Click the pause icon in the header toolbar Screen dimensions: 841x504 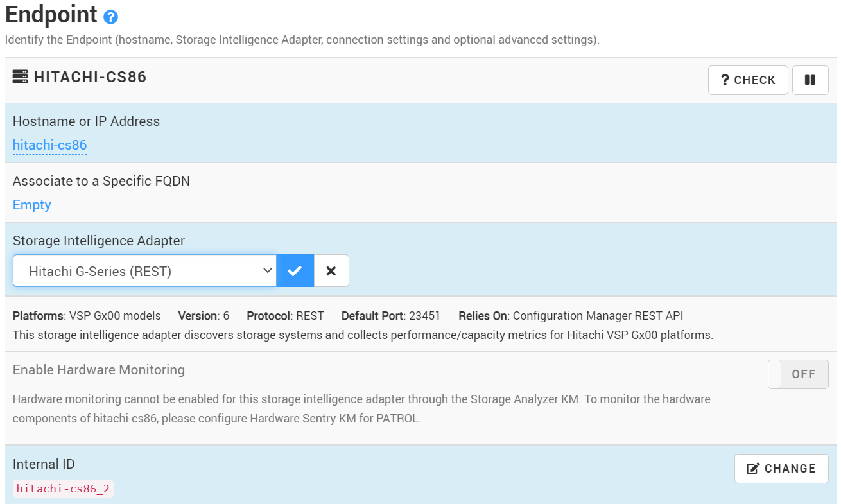810,80
